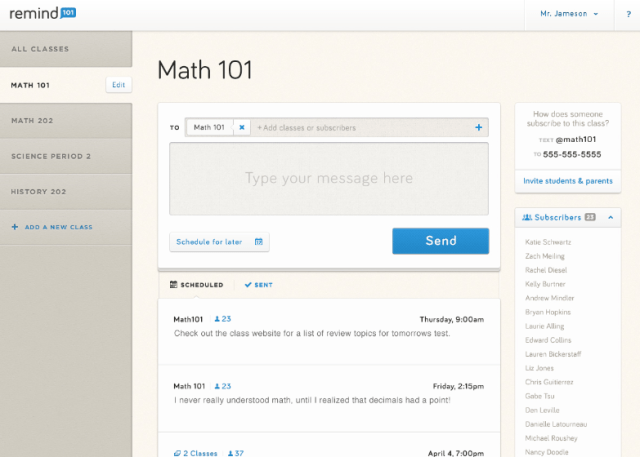The width and height of the screenshot is (640, 457).
Task: Select subscriber Andrew Mindler
Action: tap(549, 298)
